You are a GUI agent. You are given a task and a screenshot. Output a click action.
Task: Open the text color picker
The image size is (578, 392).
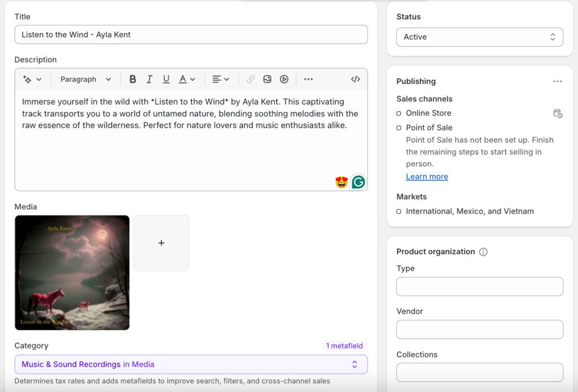point(187,80)
